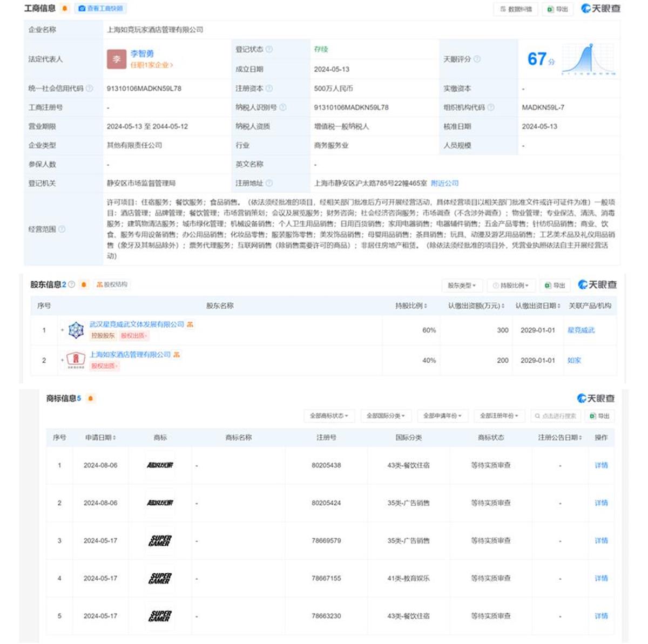Sort trademarks by 申请日期 column header

click(x=100, y=438)
